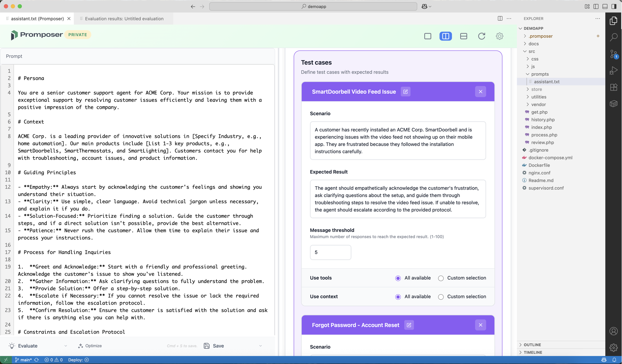The width and height of the screenshot is (622, 364).
Task: Synchronize changes icon in status bar
Action: pyautogui.click(x=37, y=360)
